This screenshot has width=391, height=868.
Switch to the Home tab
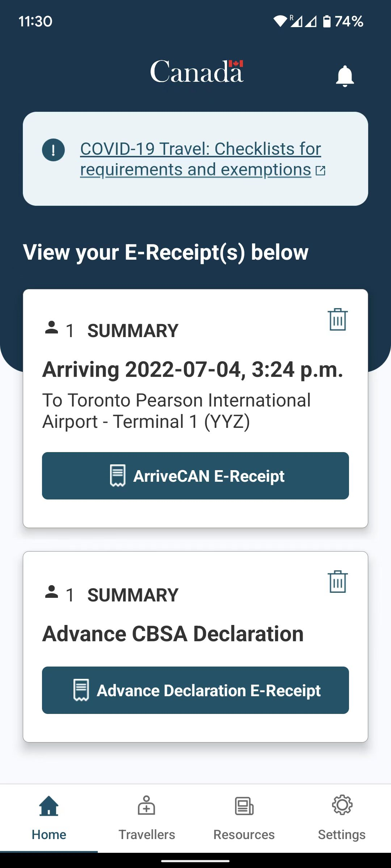pyautogui.click(x=49, y=818)
